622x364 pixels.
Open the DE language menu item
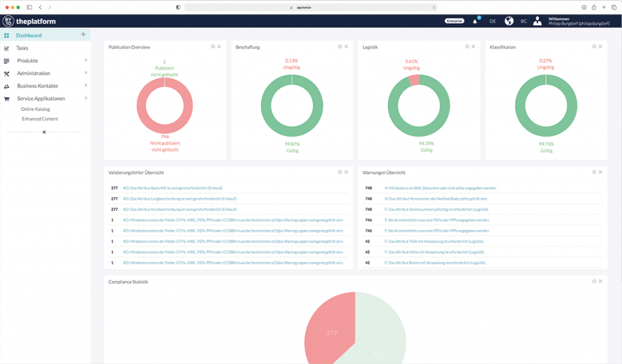tap(493, 20)
